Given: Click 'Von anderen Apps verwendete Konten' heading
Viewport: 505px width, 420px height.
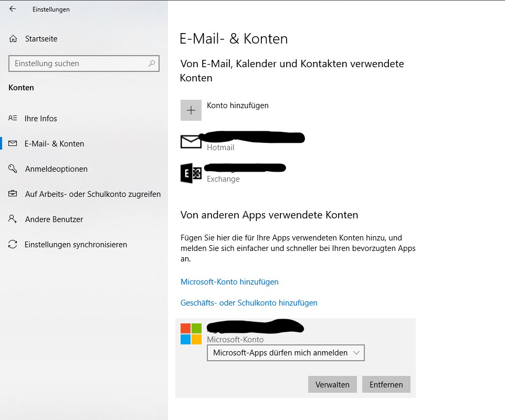Looking at the screenshot, I should [269, 215].
